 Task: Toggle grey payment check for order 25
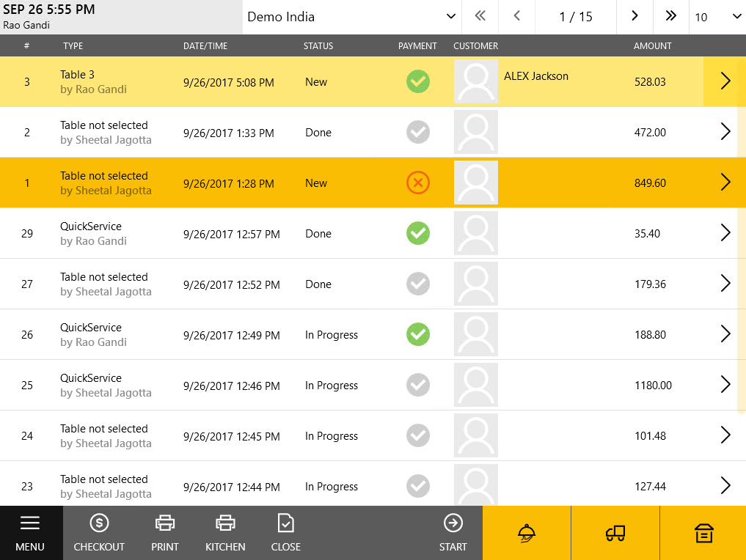418,385
